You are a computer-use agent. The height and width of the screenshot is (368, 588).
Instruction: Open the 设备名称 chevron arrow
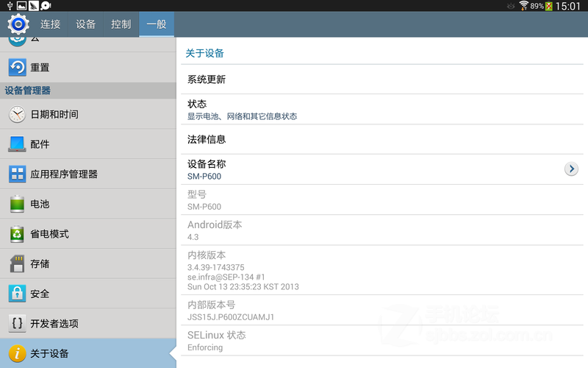(571, 169)
